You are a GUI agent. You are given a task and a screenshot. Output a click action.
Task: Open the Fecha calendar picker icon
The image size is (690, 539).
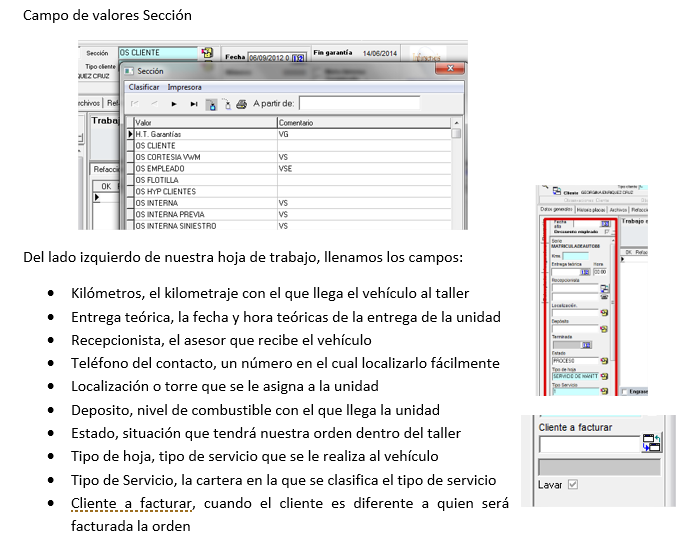tap(298, 58)
